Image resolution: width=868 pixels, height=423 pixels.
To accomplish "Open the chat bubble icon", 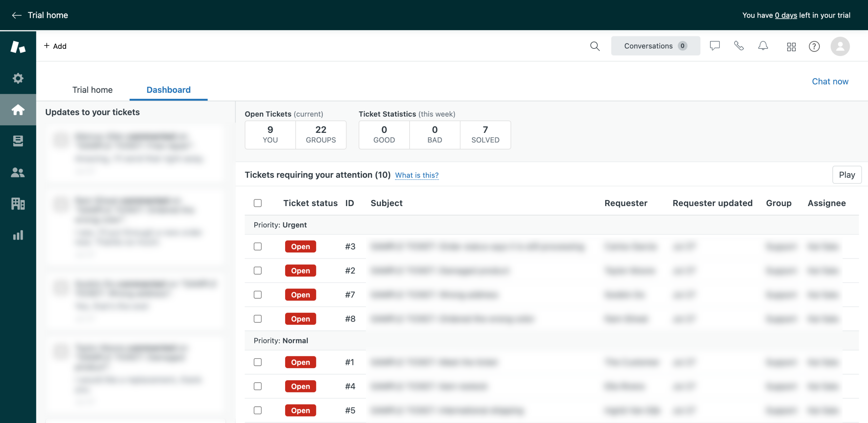I will tap(715, 46).
